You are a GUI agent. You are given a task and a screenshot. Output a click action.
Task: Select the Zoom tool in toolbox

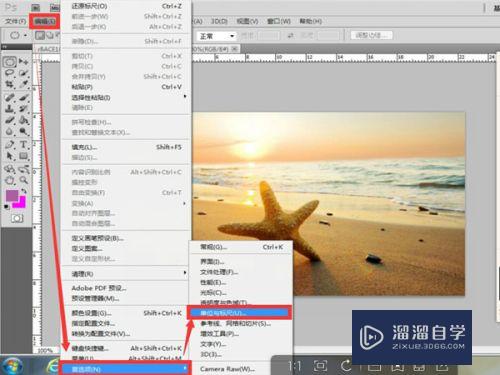[x=24, y=180]
